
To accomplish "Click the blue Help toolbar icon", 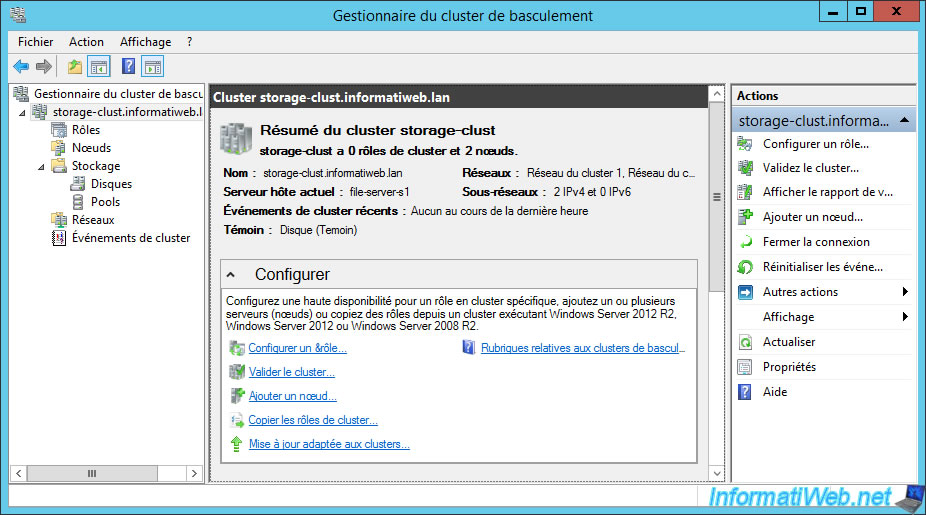I will pos(128,66).
